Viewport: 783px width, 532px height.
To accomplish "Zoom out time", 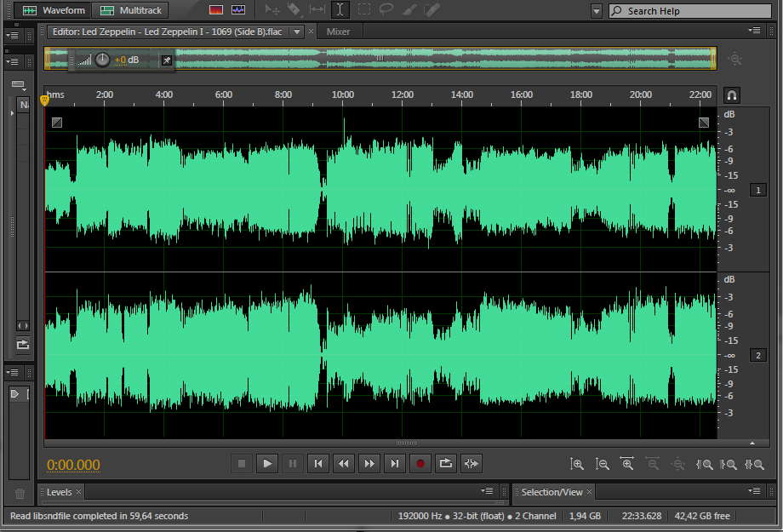I will [x=653, y=464].
